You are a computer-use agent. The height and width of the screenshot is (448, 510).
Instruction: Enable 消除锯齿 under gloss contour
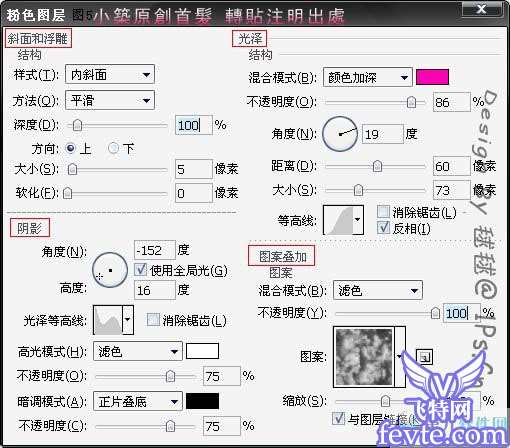coord(153,319)
